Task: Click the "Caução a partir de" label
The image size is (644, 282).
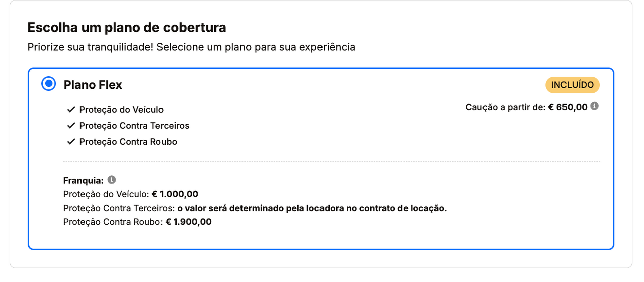Action: 506,107
